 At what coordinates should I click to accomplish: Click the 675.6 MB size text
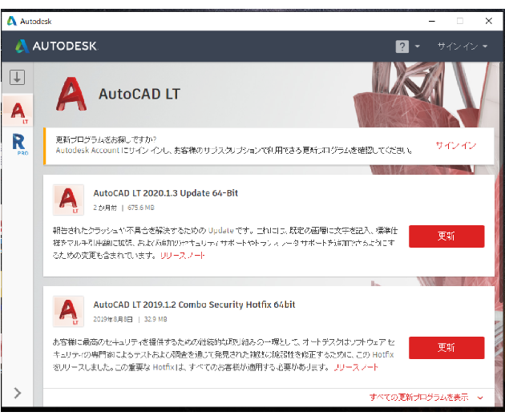click(141, 208)
